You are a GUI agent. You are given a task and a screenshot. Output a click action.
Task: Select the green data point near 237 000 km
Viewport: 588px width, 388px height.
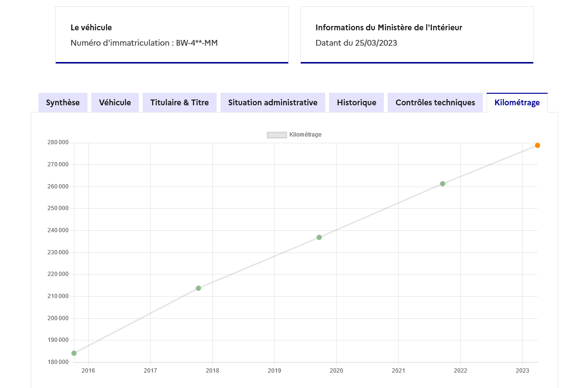(x=319, y=237)
